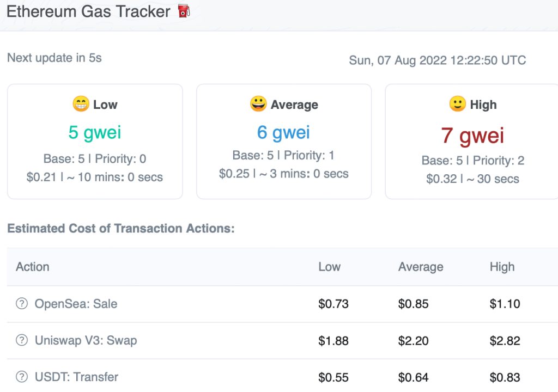Click the question mark icon beside USDT: Transfer
The image size is (558, 392).
tap(22, 376)
